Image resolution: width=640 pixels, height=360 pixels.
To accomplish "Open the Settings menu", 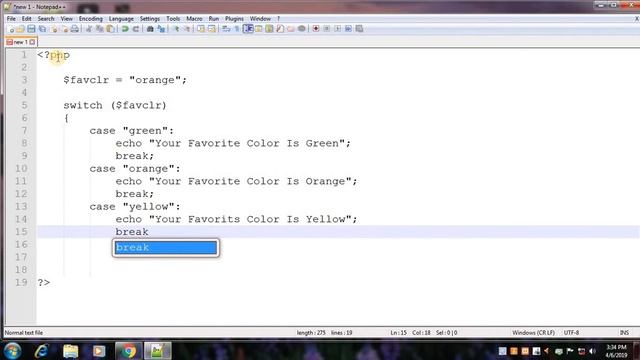I will [150, 19].
